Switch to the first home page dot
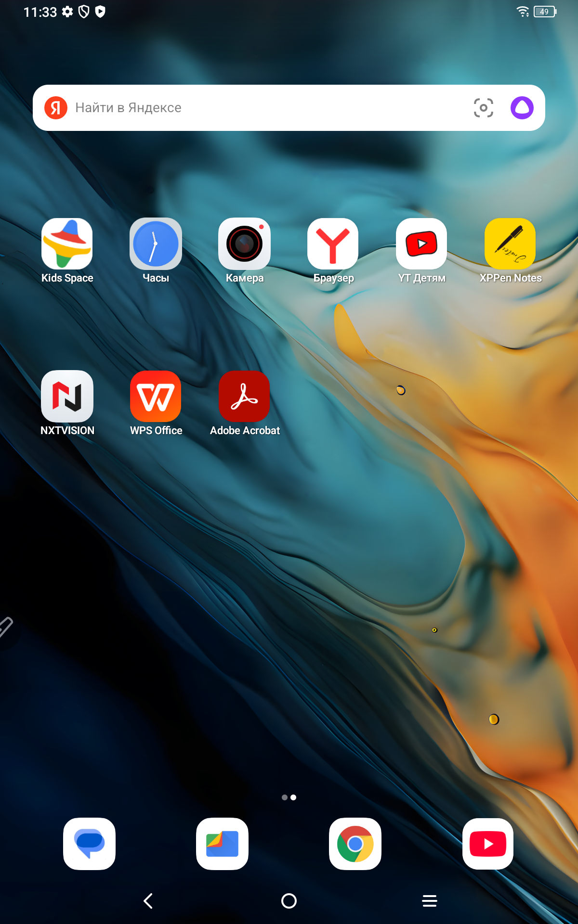The width and height of the screenshot is (578, 924). 285,797
